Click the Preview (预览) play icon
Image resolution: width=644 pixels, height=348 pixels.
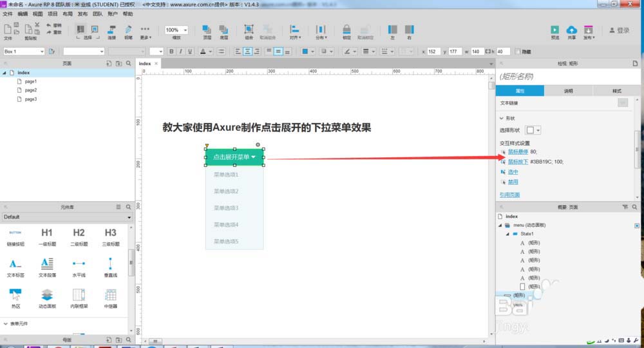(x=555, y=30)
